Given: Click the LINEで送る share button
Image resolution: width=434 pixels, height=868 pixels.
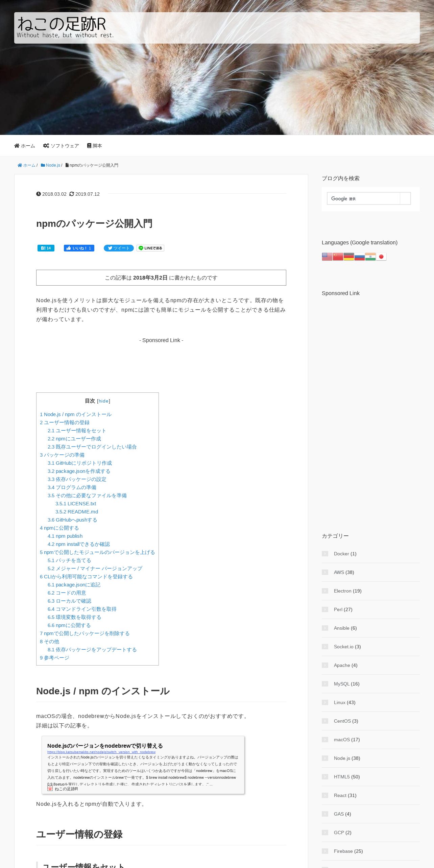Looking at the screenshot, I should [x=150, y=248].
